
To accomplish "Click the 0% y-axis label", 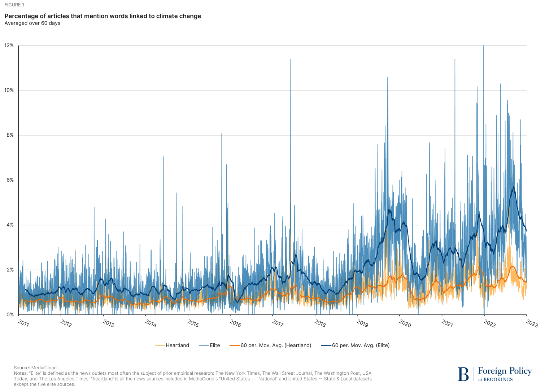I will tap(10, 314).
